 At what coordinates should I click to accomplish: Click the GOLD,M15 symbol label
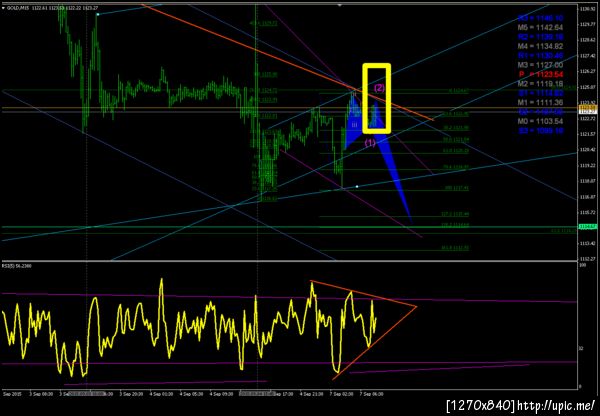pos(16,7)
